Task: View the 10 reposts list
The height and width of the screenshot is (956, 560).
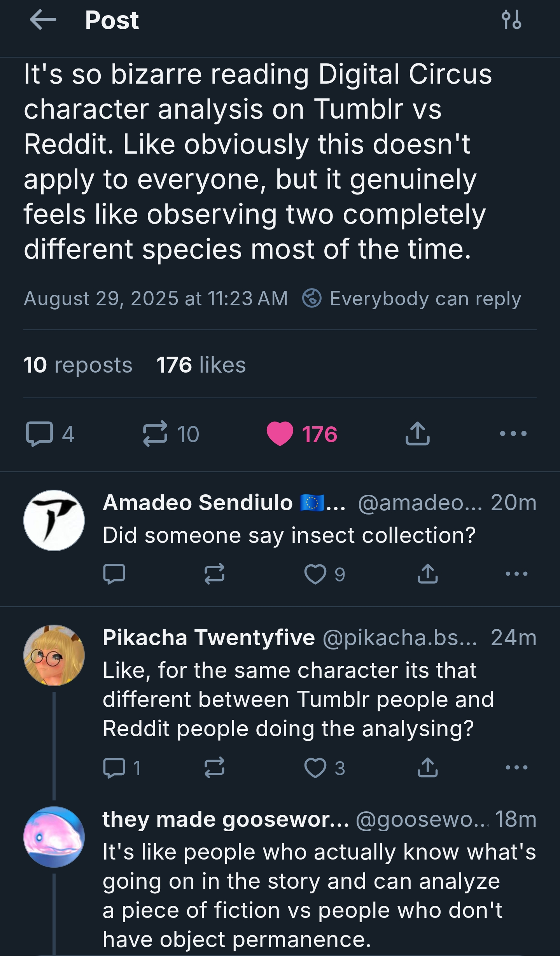Action: pyautogui.click(x=78, y=365)
